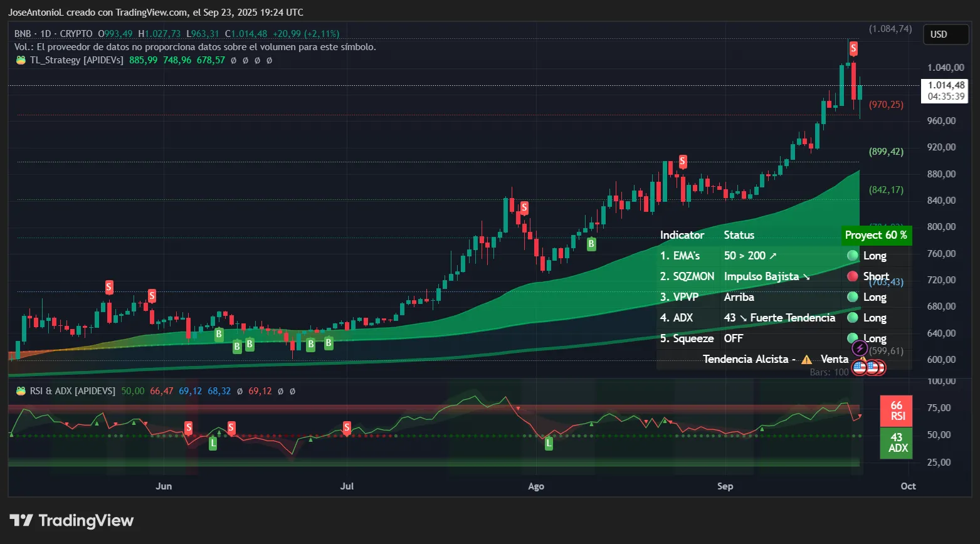This screenshot has height=544, width=980.
Task: Toggle the green Long circle for Squeeze row
Action: pyautogui.click(x=853, y=338)
